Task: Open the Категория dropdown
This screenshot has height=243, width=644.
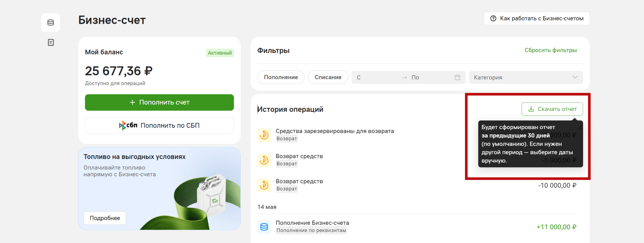Action: click(x=526, y=77)
